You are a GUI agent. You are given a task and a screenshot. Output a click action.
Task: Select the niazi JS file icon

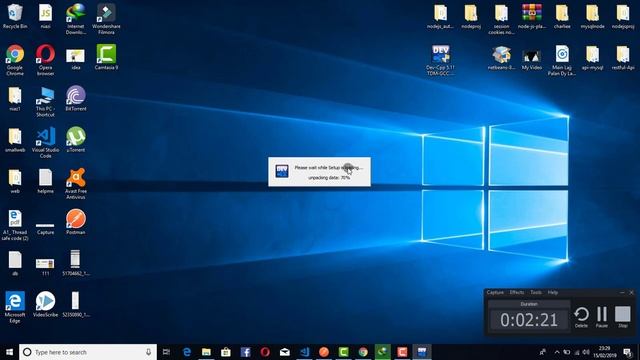45,16
